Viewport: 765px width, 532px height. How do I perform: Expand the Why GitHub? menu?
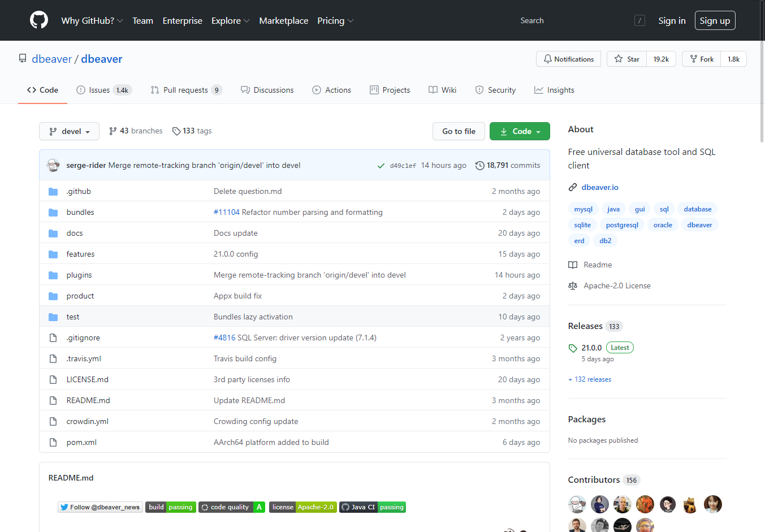[x=92, y=21]
